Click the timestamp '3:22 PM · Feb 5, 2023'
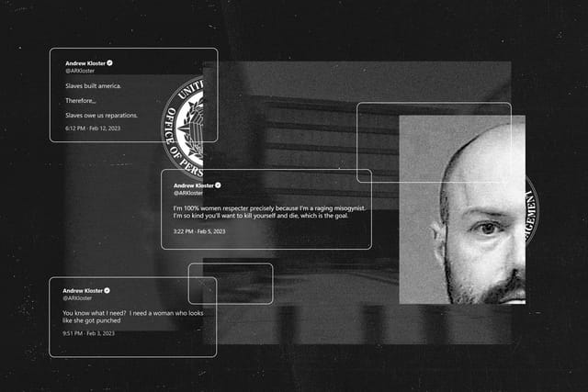The height and width of the screenshot is (392, 588). click(199, 231)
